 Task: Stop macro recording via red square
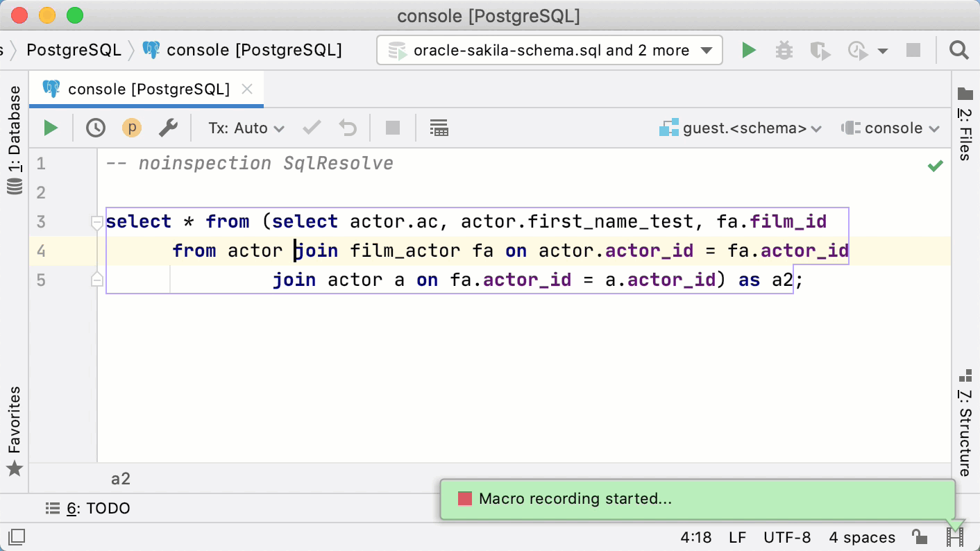coord(465,499)
